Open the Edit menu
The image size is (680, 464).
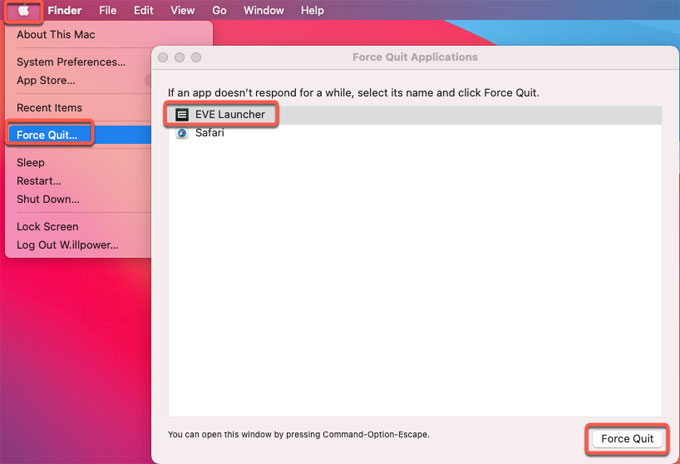point(144,10)
